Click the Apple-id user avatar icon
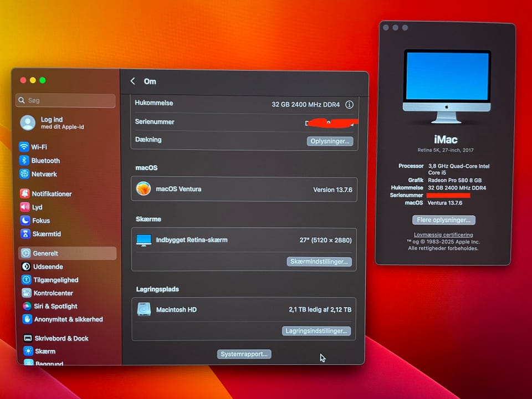Viewport: 532px width, 399px height. coord(28,122)
